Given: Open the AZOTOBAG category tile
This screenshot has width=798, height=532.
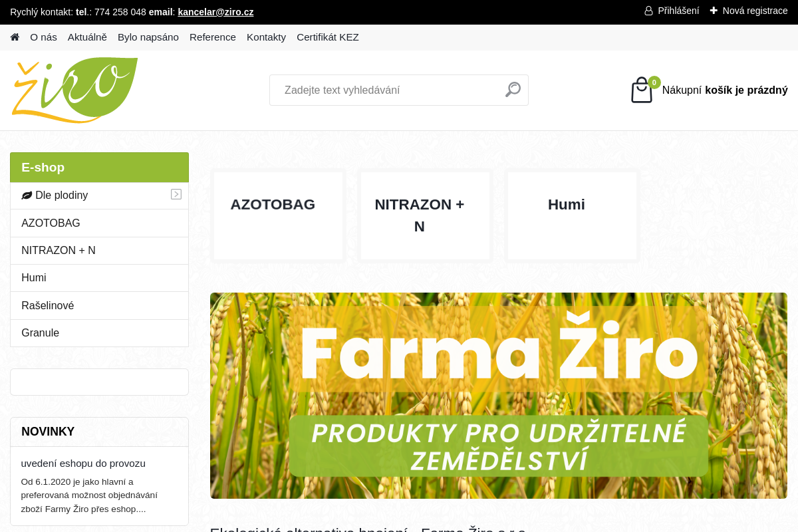Looking at the screenshot, I should click(278, 215).
